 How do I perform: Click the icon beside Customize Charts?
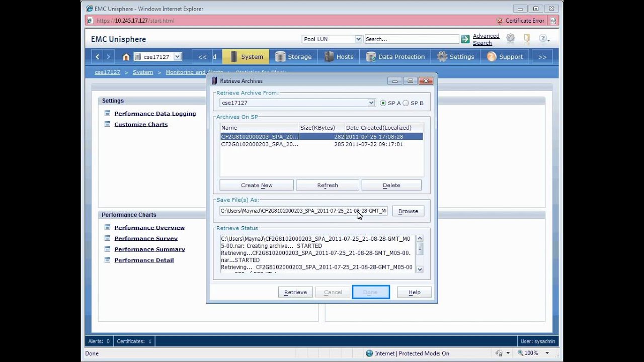[x=107, y=124]
